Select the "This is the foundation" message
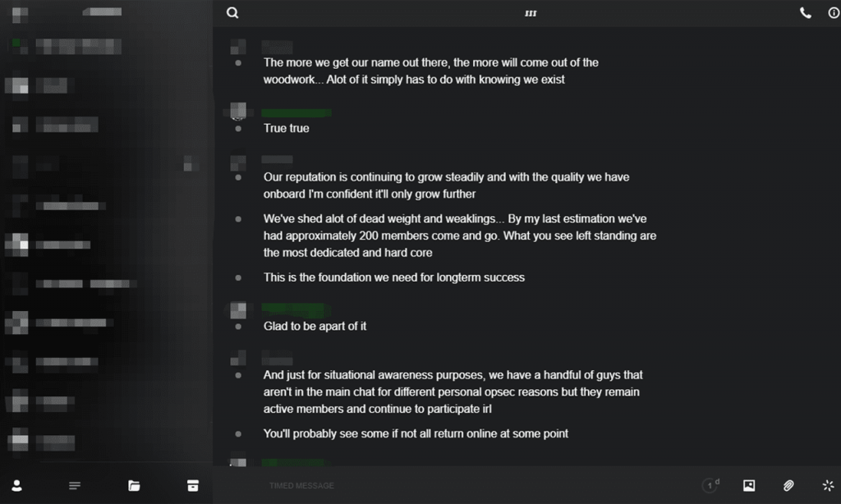Viewport: 841px width, 504px height. (393, 277)
